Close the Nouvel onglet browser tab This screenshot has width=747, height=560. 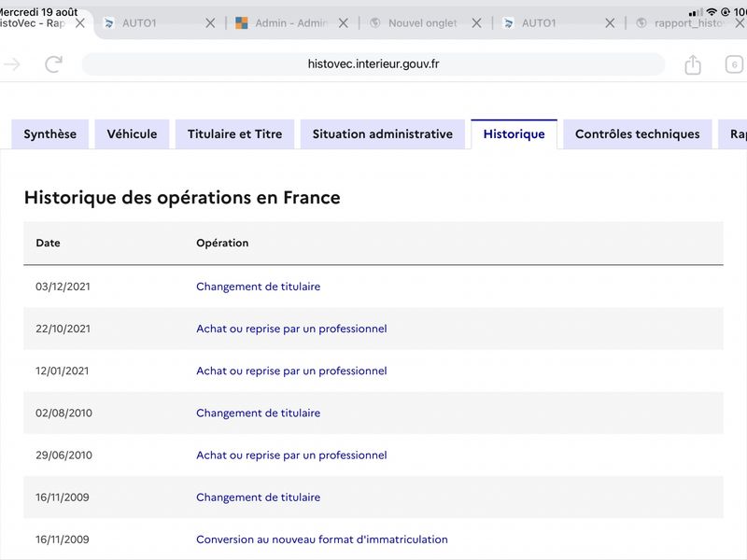point(476,22)
